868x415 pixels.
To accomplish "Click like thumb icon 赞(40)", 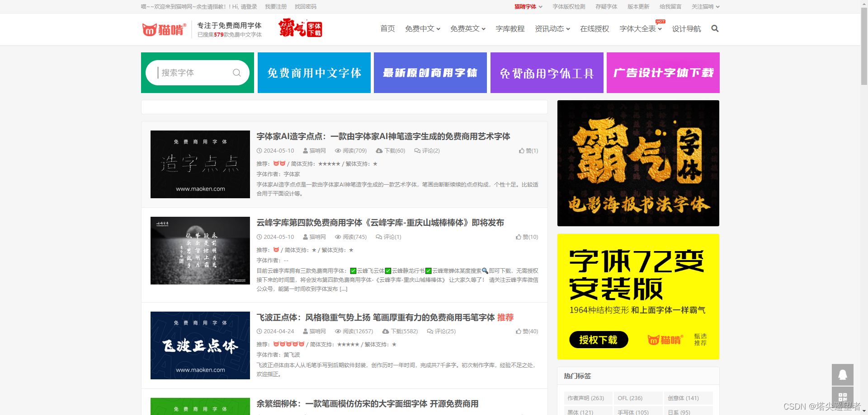I will (x=519, y=331).
